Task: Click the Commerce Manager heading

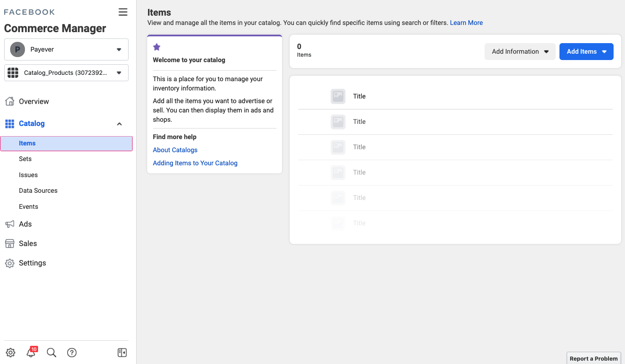Action: pos(55,28)
